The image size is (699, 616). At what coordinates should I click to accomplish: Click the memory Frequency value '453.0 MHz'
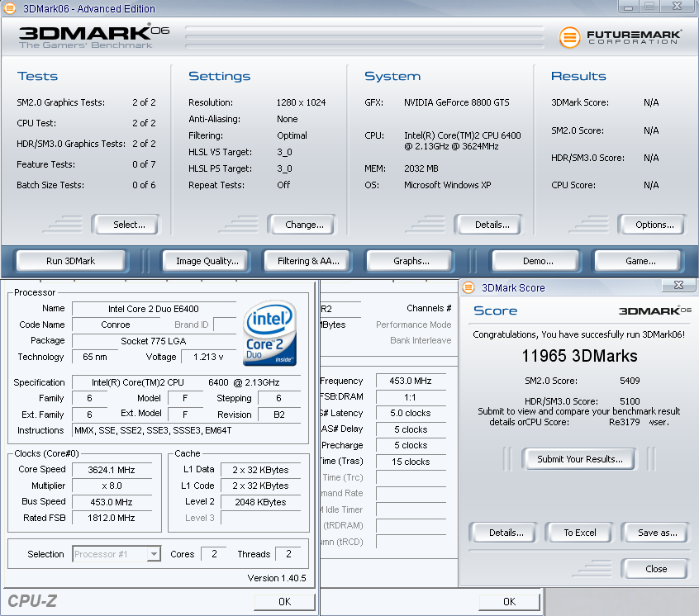(411, 381)
